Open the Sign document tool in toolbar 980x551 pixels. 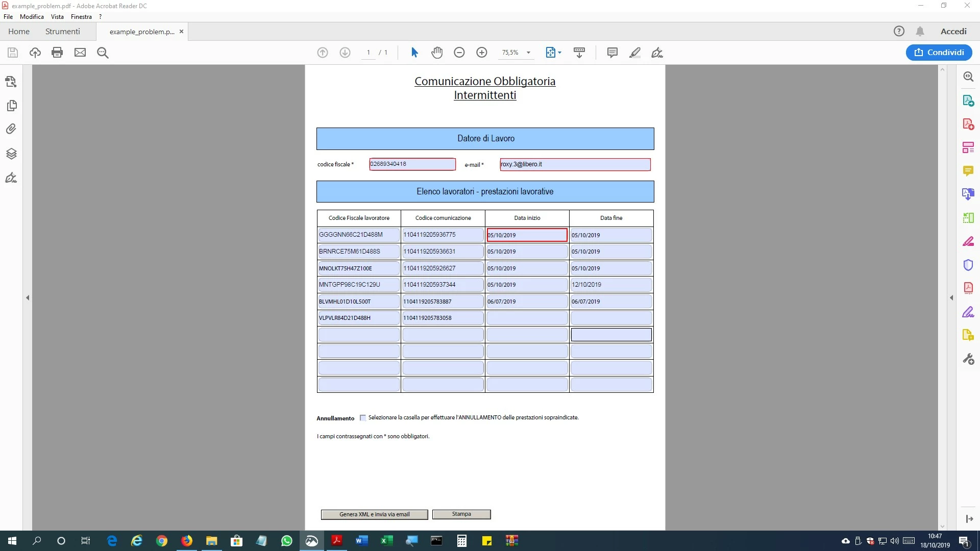pos(657,53)
